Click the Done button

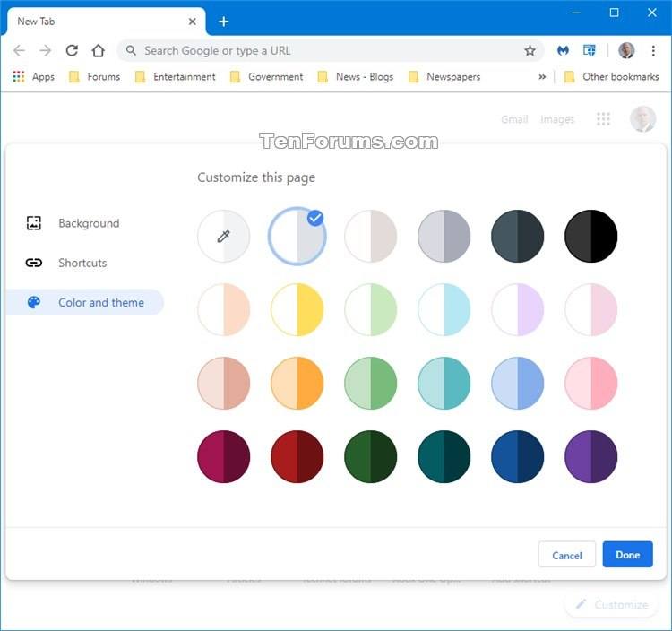(x=628, y=555)
